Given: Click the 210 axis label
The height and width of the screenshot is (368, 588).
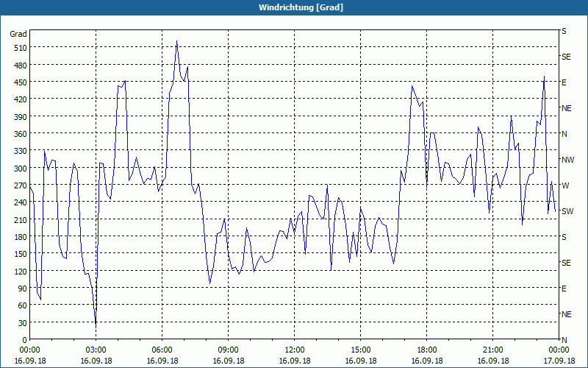Looking at the screenshot, I should 21,219.
